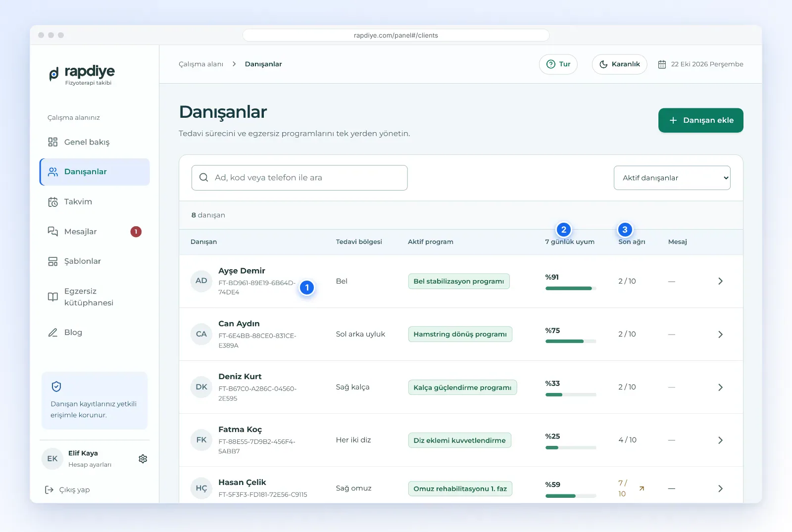The height and width of the screenshot is (532, 792).
Task: Click the FK avatar for Fatma Koç
Action: 201,440
